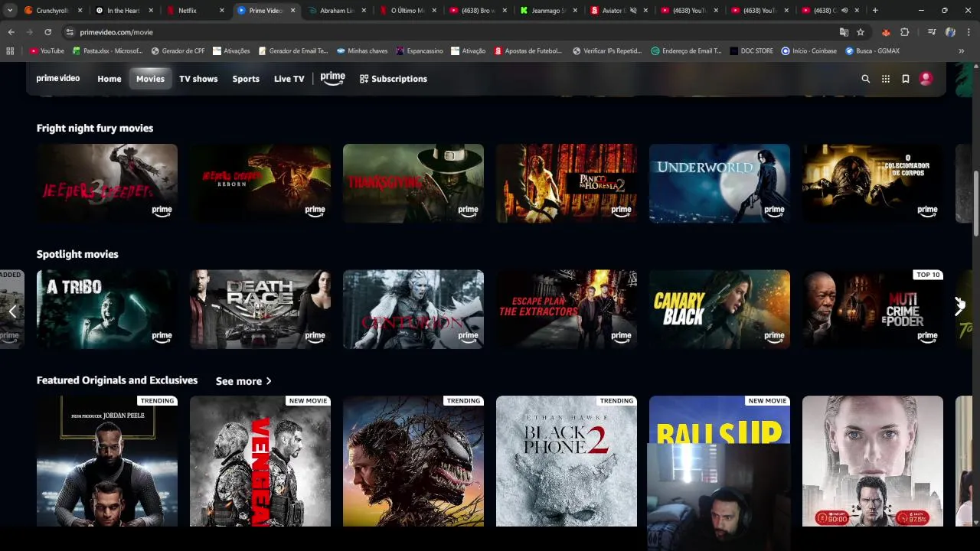This screenshot has height=551, width=980.
Task: Open Centurion movie thumbnail
Action: click(413, 309)
